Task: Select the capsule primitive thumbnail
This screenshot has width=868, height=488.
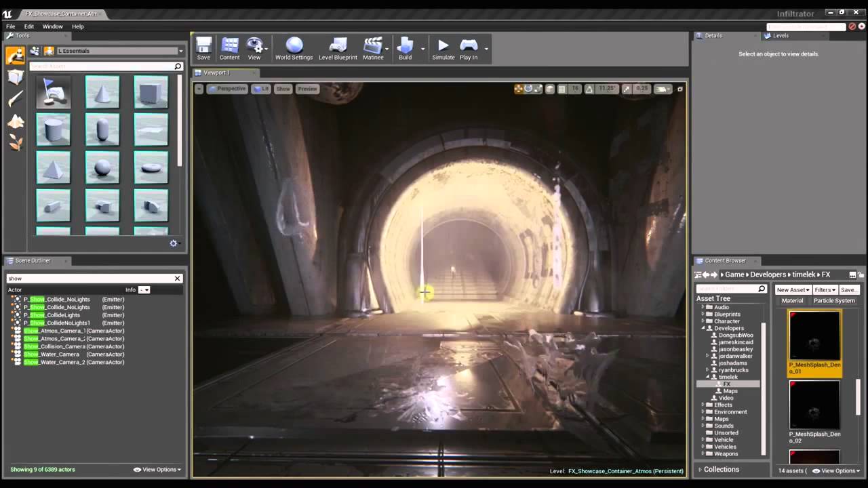Action: [x=102, y=130]
